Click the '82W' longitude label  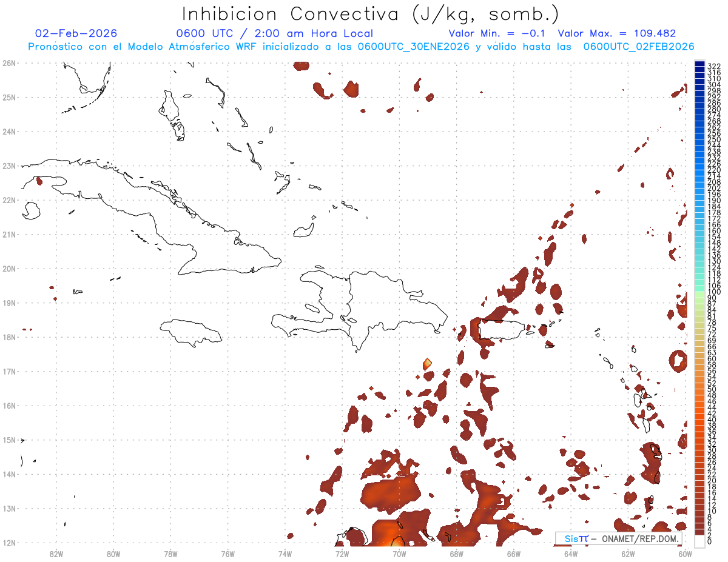pyautogui.click(x=56, y=553)
